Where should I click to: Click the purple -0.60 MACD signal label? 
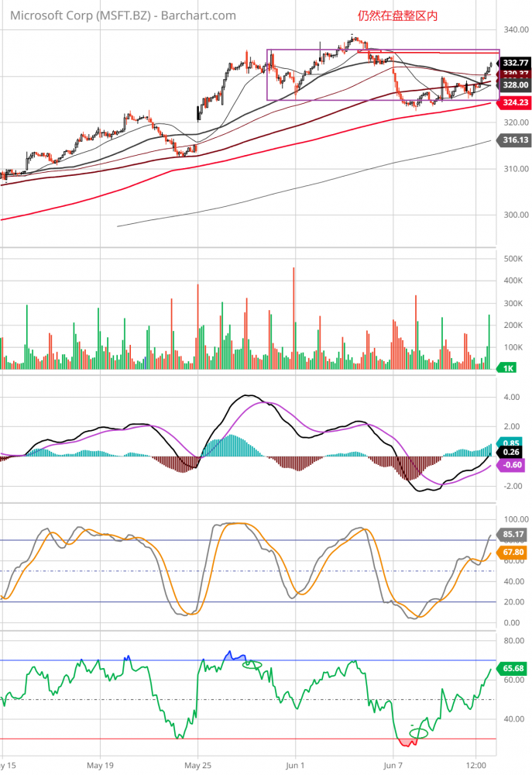click(513, 464)
